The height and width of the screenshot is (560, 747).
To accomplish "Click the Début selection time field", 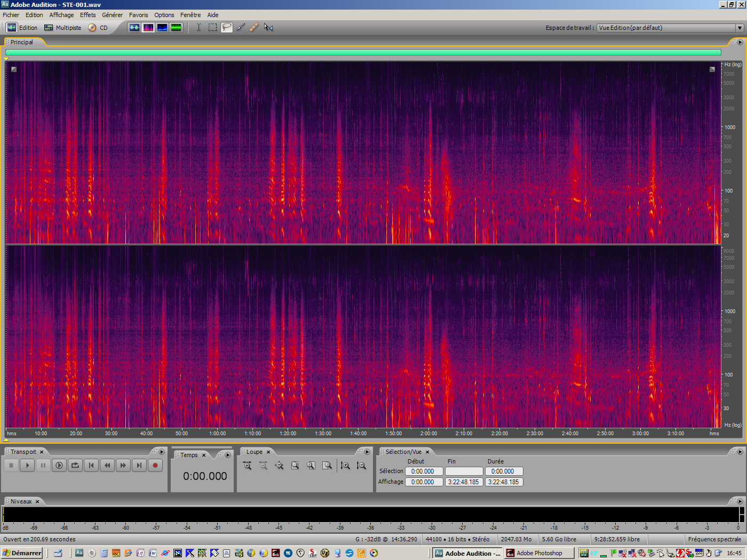I will [x=424, y=471].
